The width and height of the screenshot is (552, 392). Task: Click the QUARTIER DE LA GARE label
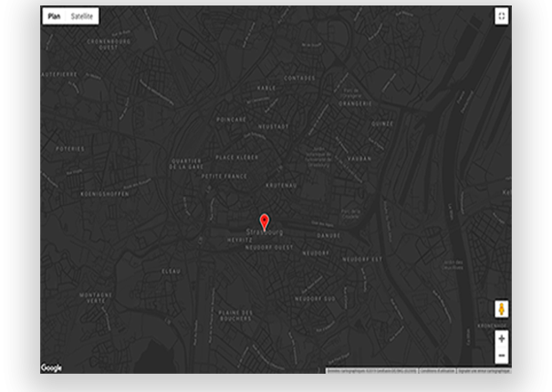pyautogui.click(x=186, y=163)
